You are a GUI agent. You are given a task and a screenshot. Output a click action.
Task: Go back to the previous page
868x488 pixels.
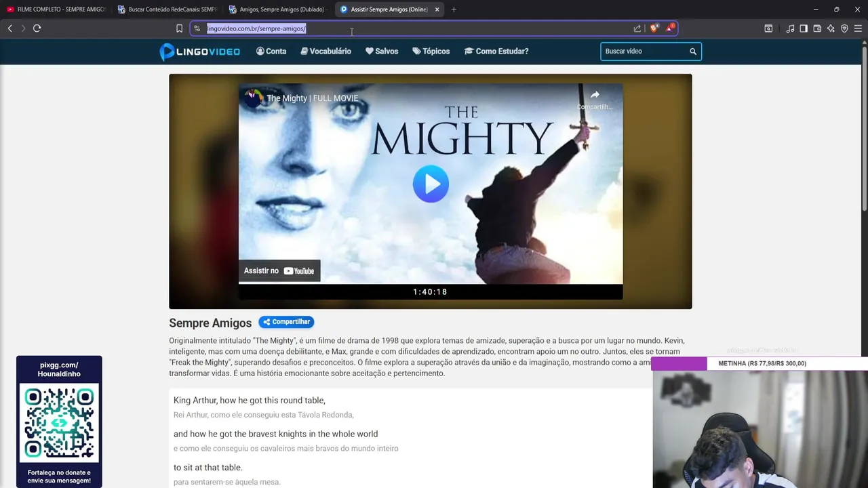(9, 28)
